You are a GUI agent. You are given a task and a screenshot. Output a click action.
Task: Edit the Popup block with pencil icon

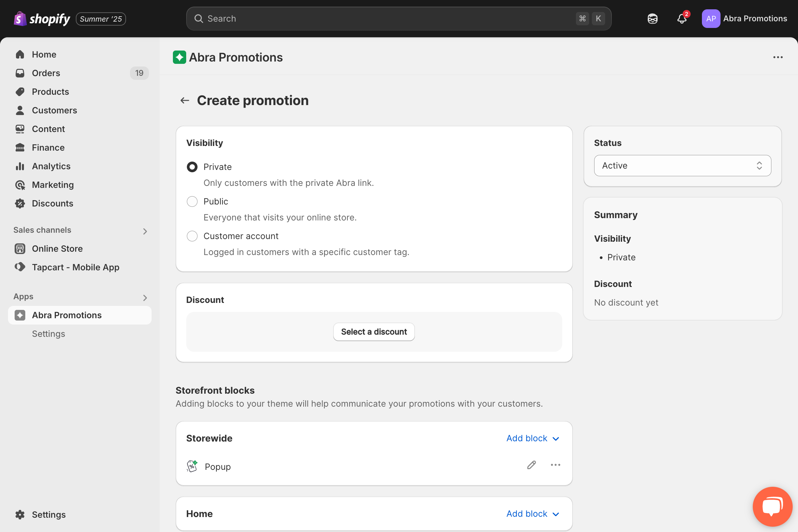click(532, 465)
